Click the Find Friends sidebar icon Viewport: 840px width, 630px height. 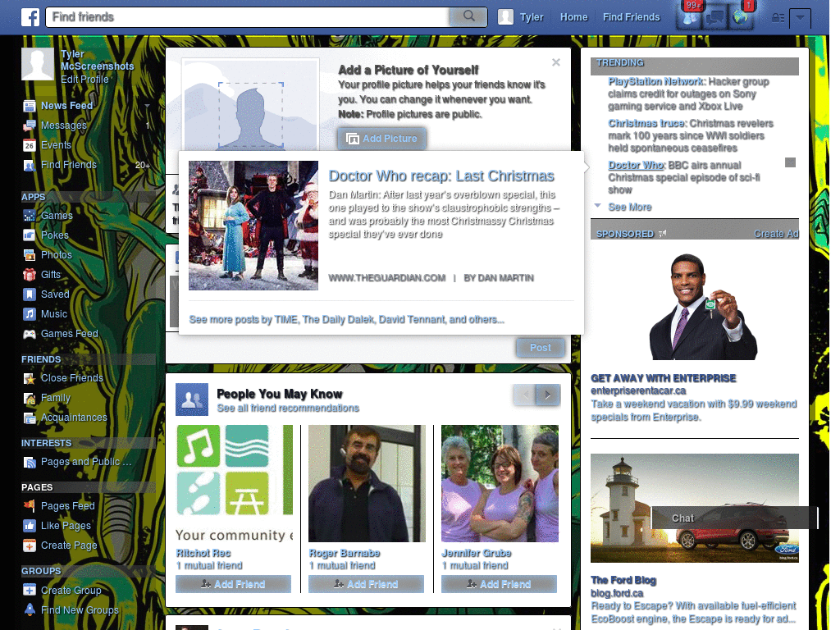point(30,165)
